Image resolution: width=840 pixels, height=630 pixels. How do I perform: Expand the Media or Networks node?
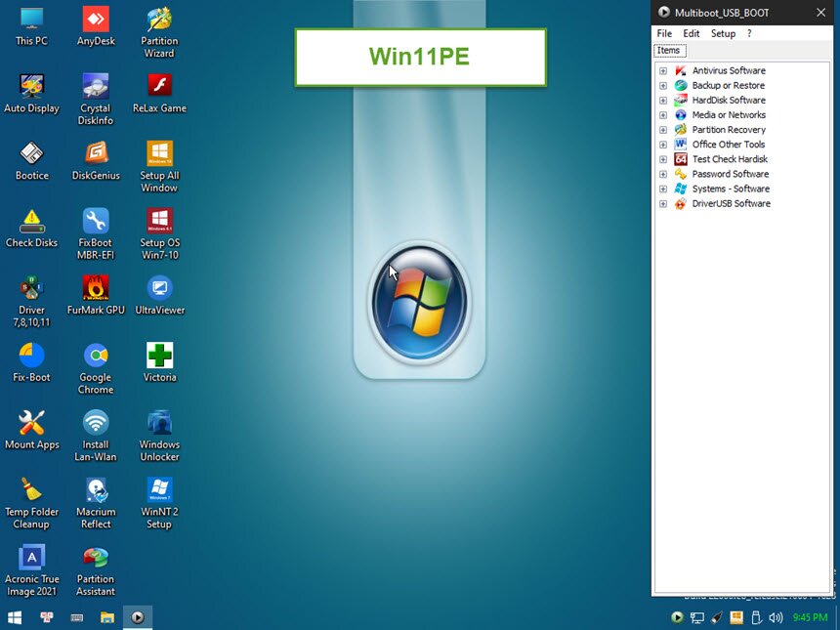[663, 115]
